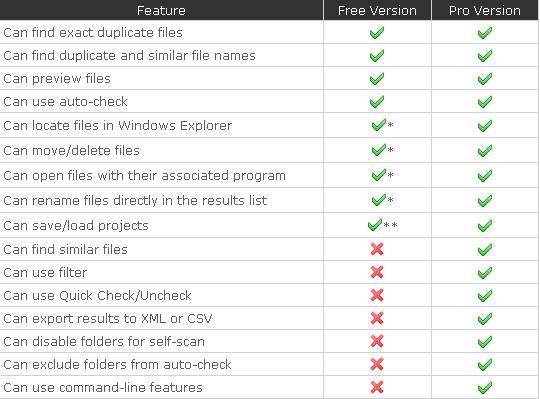Click Pro Version checkmark for command-line features
Screen dimensions: 540x399
tap(485, 388)
